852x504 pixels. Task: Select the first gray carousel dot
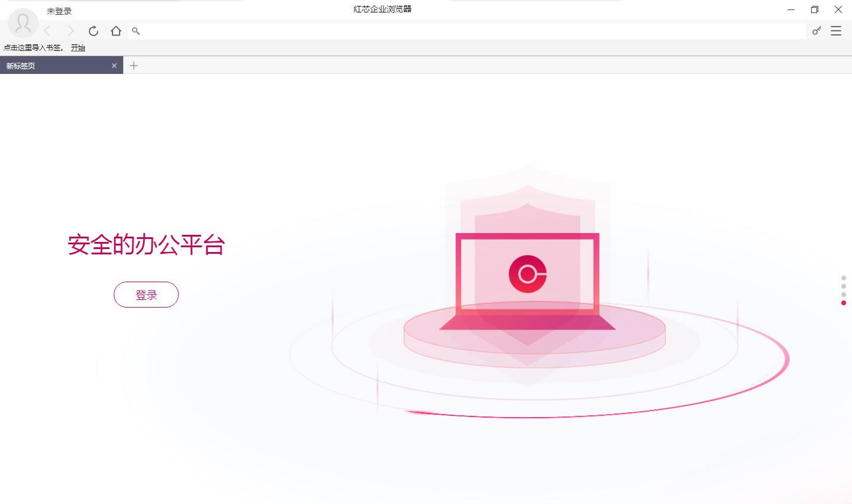point(844,278)
